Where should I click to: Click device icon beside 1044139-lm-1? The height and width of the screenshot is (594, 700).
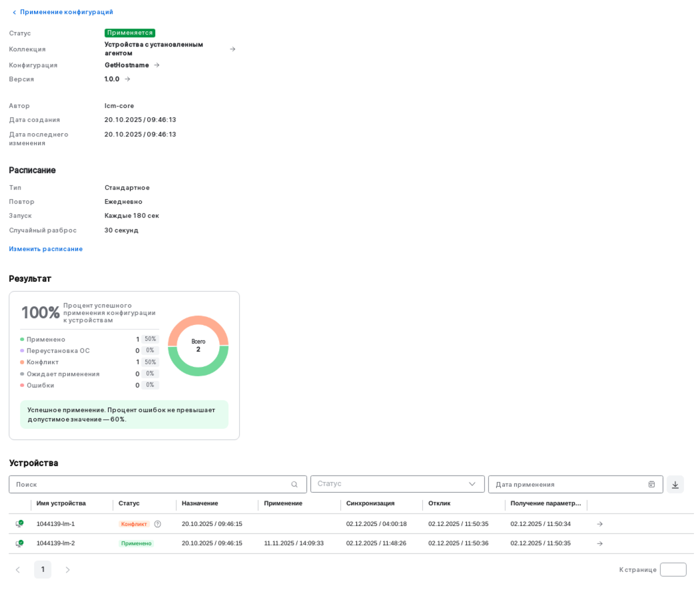tap(19, 524)
